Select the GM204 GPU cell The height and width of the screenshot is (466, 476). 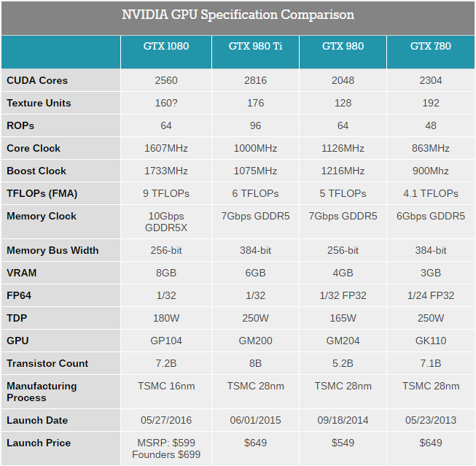(x=343, y=341)
